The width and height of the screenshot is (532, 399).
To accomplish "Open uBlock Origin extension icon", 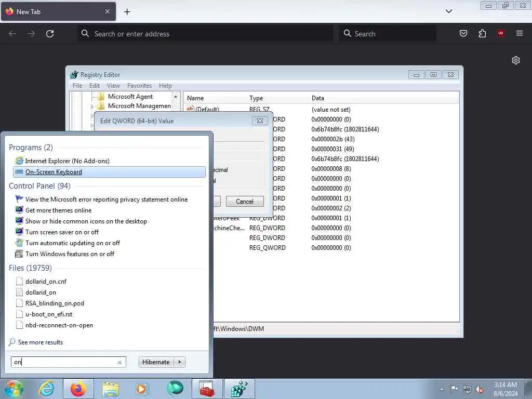I will 501,33.
